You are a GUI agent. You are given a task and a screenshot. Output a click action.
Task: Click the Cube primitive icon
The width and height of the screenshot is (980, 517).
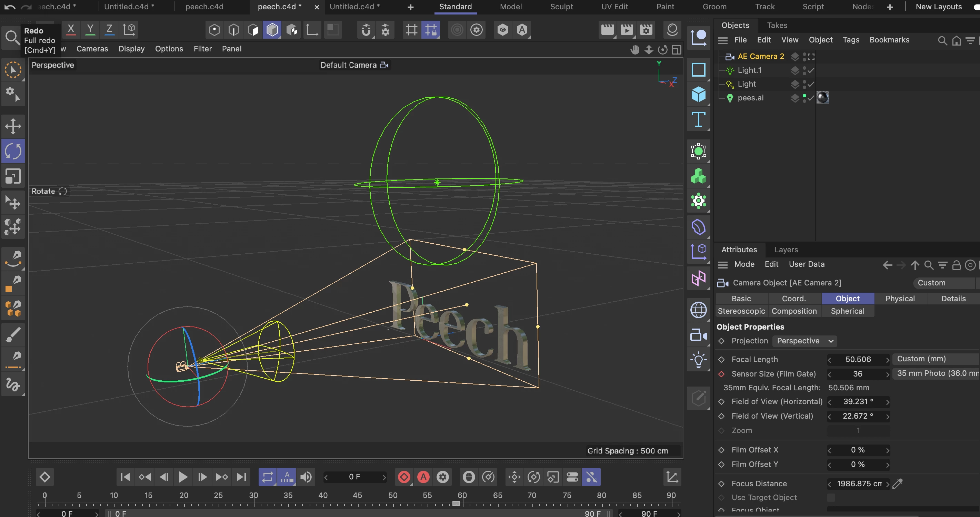click(698, 94)
